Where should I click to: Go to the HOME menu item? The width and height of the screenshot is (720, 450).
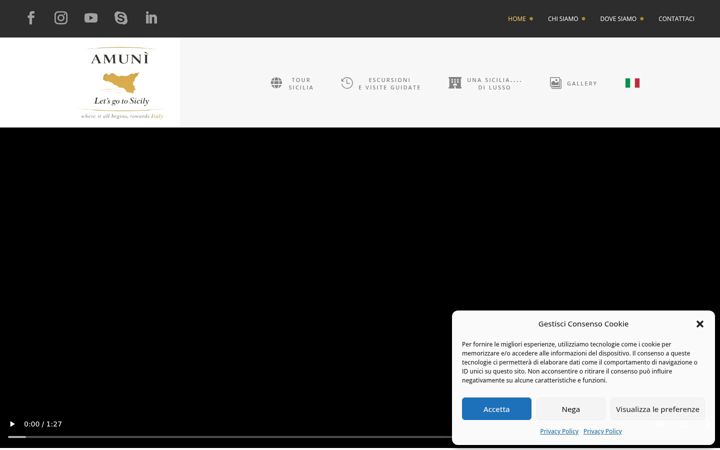517,19
